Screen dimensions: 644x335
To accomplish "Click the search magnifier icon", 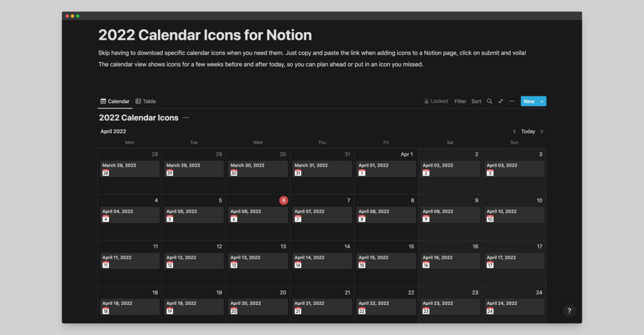I will [x=490, y=101].
